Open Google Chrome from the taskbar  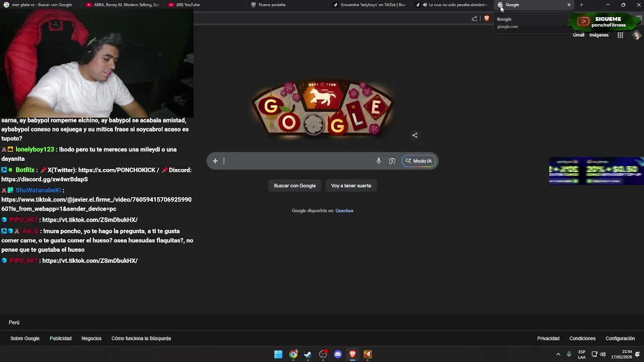pos(293,354)
